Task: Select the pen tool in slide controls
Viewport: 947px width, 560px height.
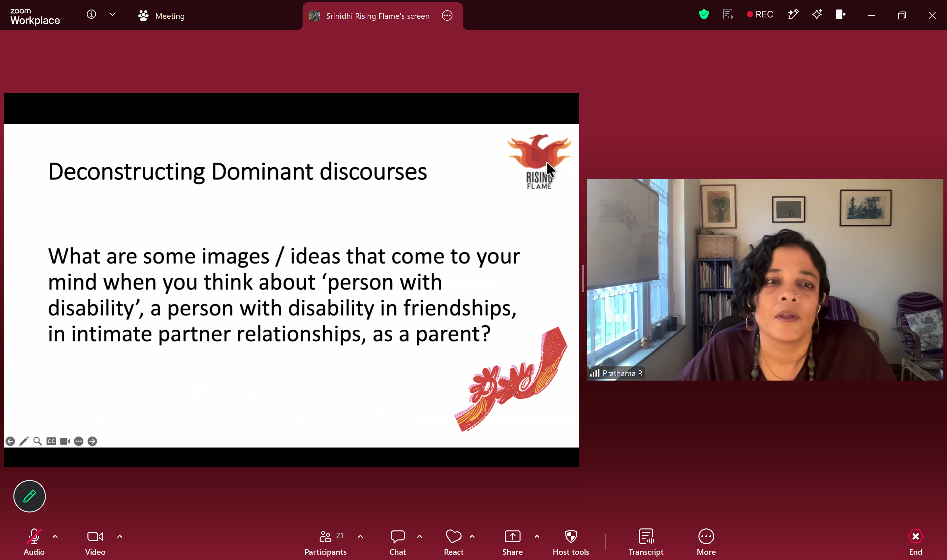Action: click(24, 441)
